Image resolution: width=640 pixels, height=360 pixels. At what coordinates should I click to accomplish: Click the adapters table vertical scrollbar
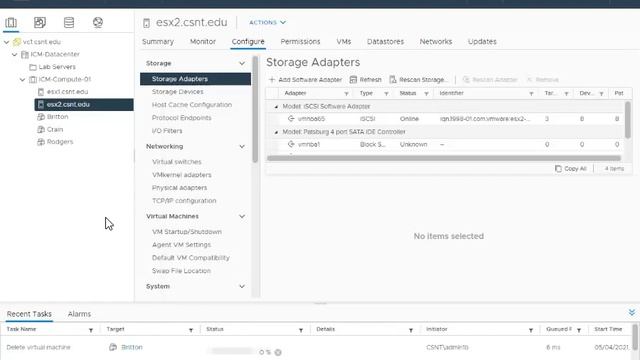(627, 120)
